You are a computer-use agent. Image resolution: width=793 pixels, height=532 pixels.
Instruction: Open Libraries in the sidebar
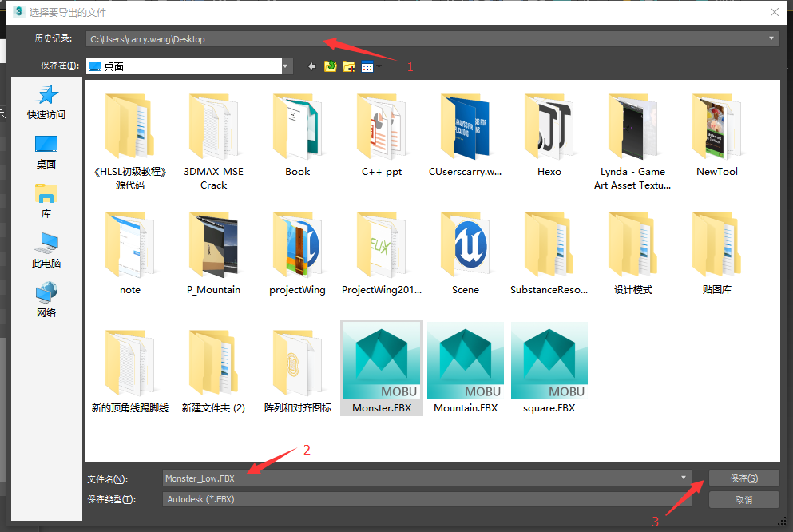pos(46,201)
